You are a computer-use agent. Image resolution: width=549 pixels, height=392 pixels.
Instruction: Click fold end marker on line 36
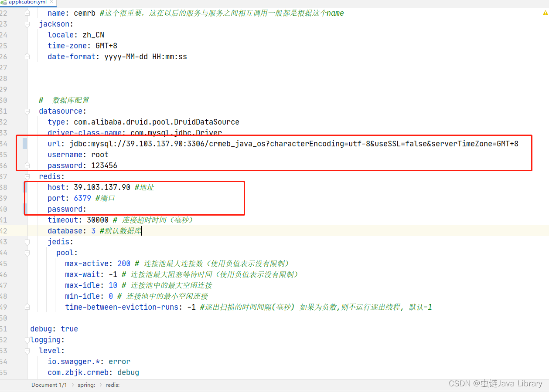pos(27,166)
